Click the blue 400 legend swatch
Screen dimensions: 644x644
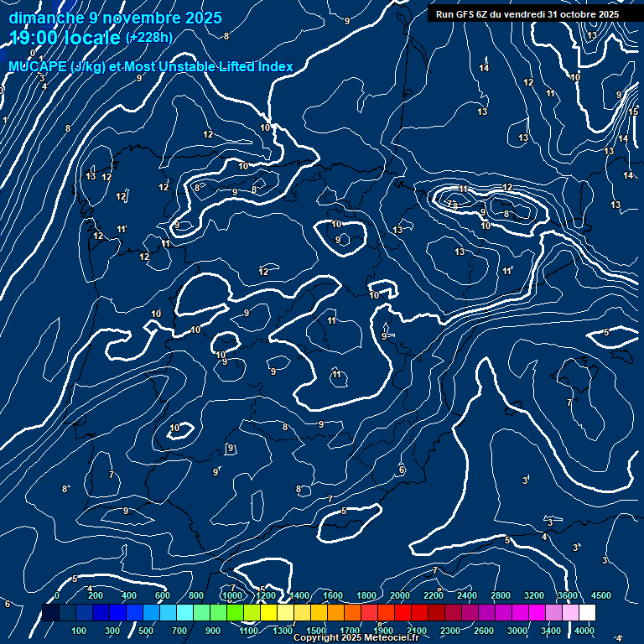click(x=134, y=613)
